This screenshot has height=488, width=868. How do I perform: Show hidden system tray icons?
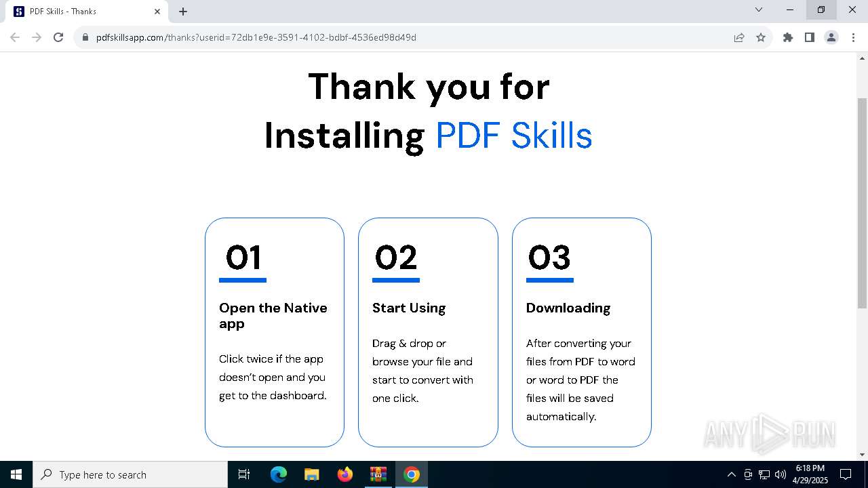pos(731,474)
